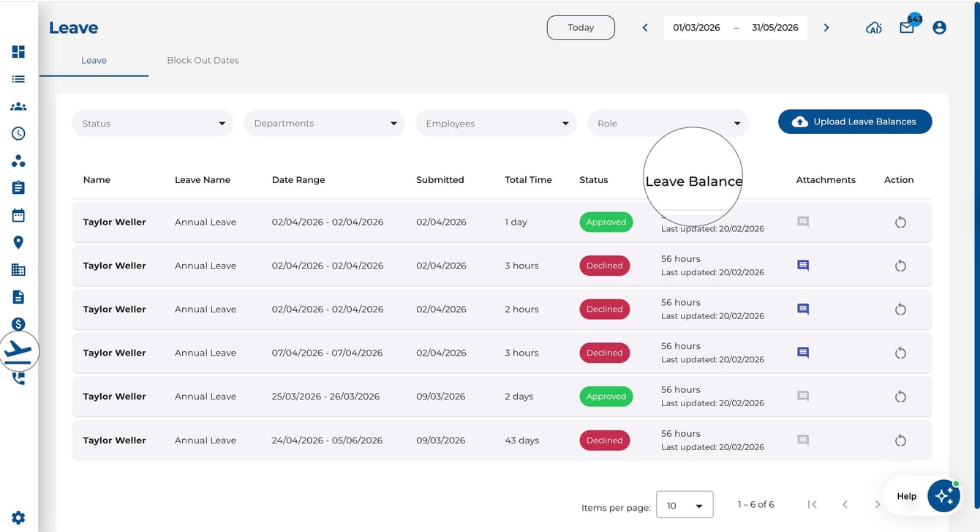This screenshot has height=532, width=980.
Task: Click the location pin sidebar icon
Action: [18, 242]
